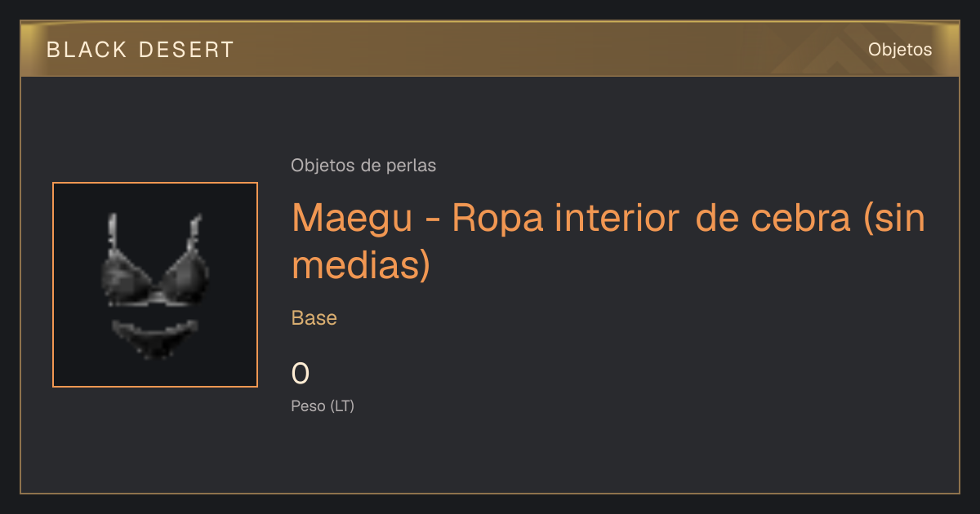Click the word BLACK in the header
The width and height of the screenshot is (980, 514).
87,50
